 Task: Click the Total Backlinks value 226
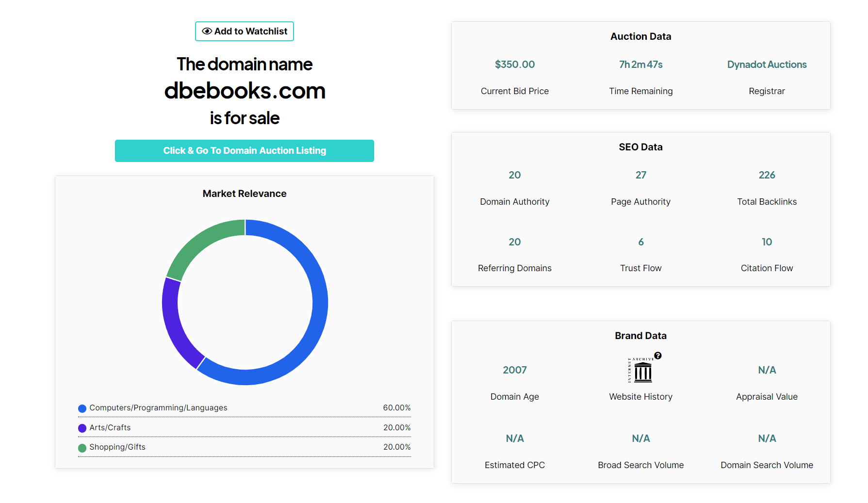coord(767,175)
